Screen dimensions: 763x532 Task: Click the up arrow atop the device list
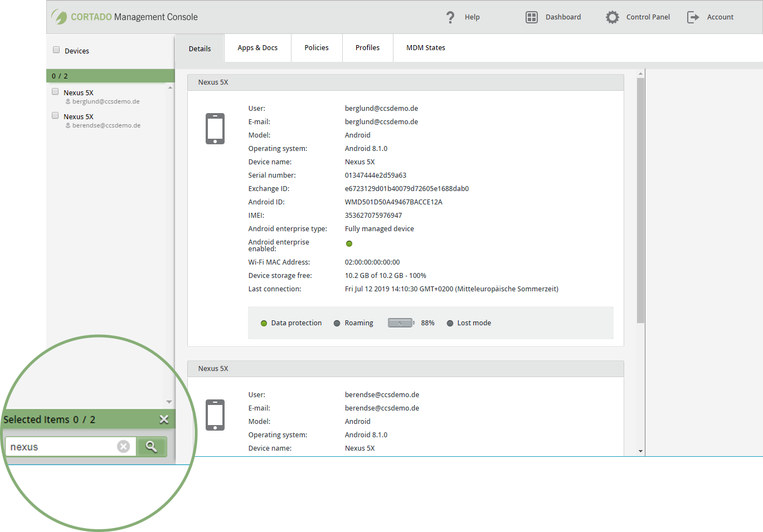point(170,87)
